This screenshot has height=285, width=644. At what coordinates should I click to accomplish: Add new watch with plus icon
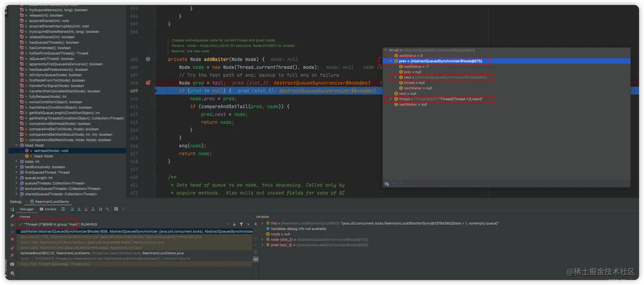(x=256, y=224)
